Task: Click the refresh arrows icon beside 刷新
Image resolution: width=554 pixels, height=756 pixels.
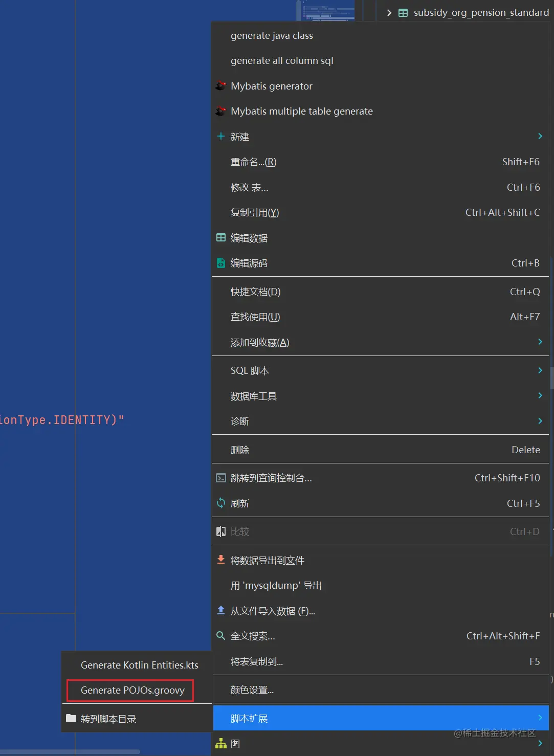Action: click(221, 503)
